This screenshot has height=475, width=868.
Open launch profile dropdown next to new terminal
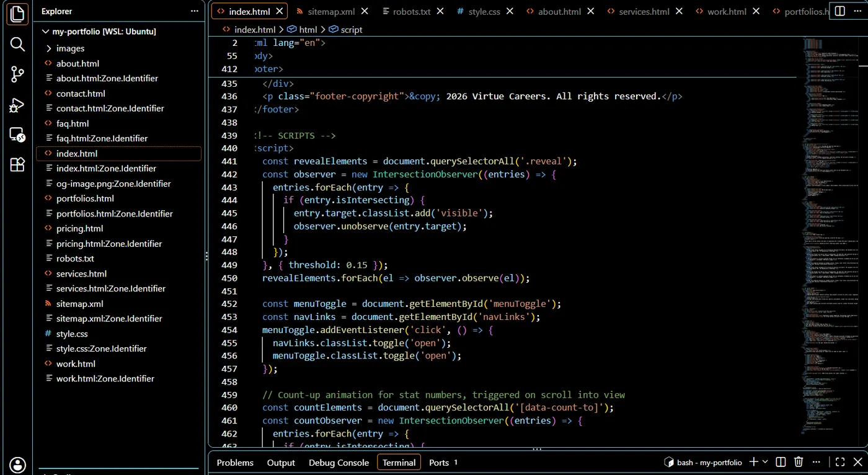point(765,462)
